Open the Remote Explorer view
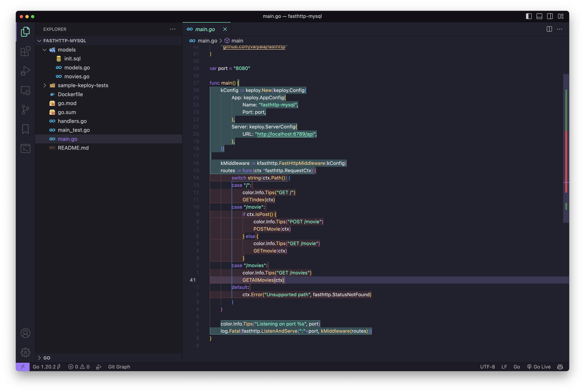Screen dimensions: 585x392 pos(25,90)
